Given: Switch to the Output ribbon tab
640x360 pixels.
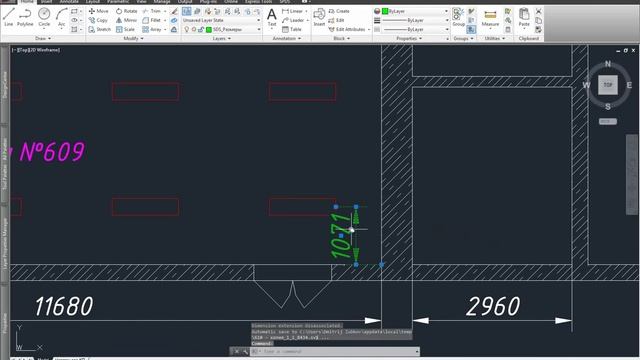Looking at the screenshot, I should 184,2.
